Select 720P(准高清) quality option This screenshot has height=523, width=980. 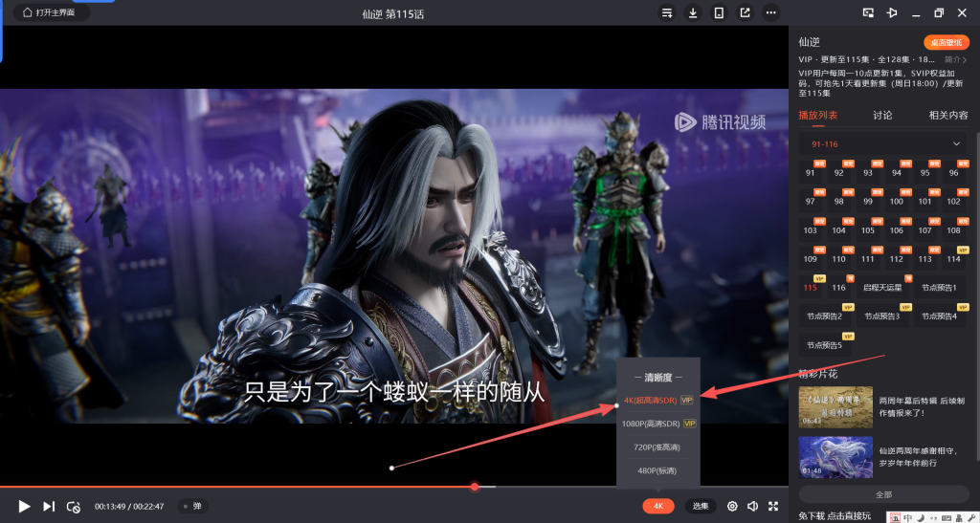(658, 447)
